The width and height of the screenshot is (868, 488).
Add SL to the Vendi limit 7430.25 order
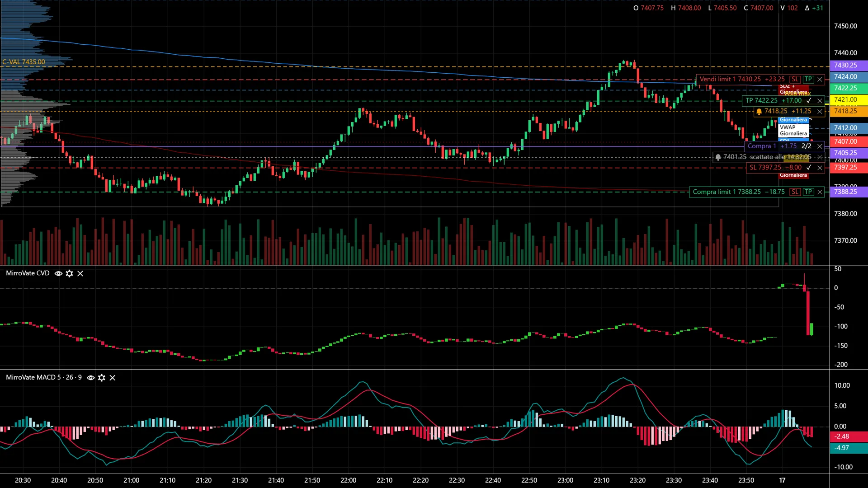[795, 79]
